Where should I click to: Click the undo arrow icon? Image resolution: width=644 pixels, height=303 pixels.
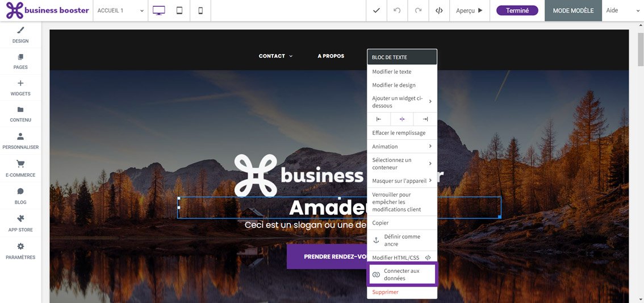(x=397, y=11)
